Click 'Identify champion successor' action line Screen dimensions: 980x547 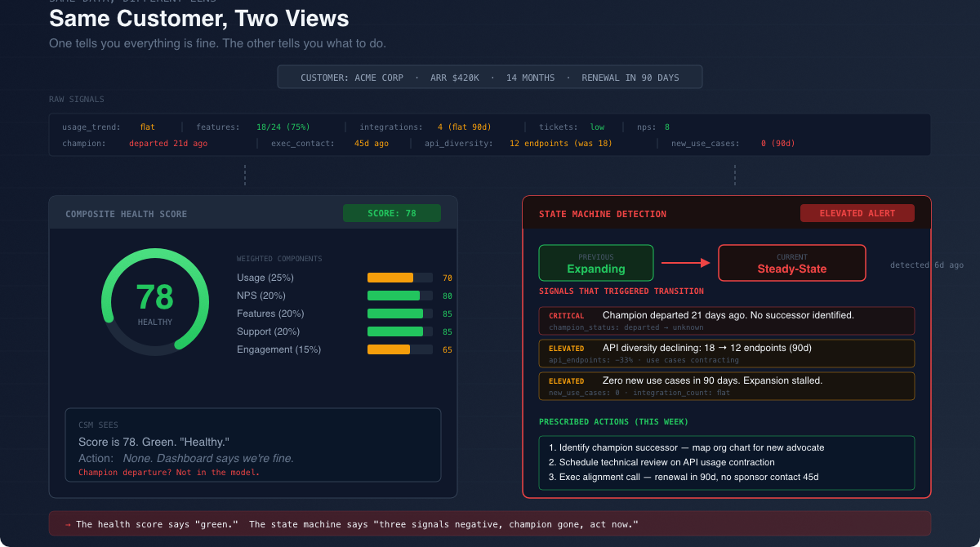tap(686, 447)
